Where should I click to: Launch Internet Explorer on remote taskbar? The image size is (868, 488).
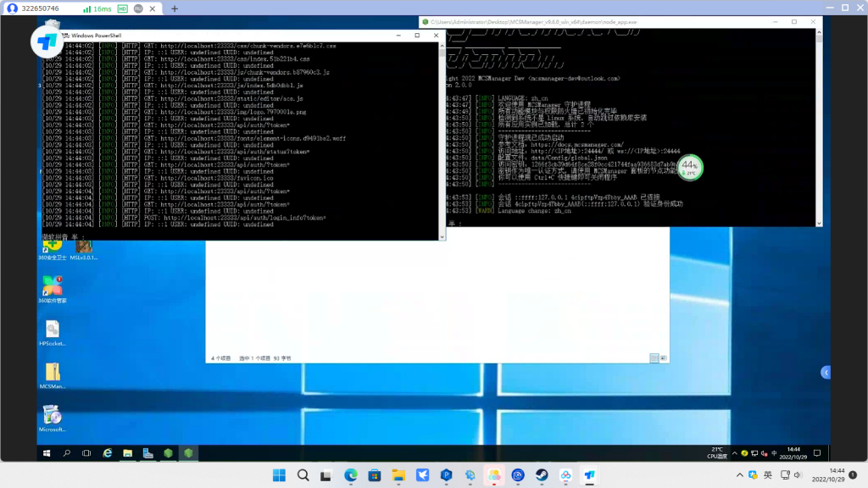[108, 453]
